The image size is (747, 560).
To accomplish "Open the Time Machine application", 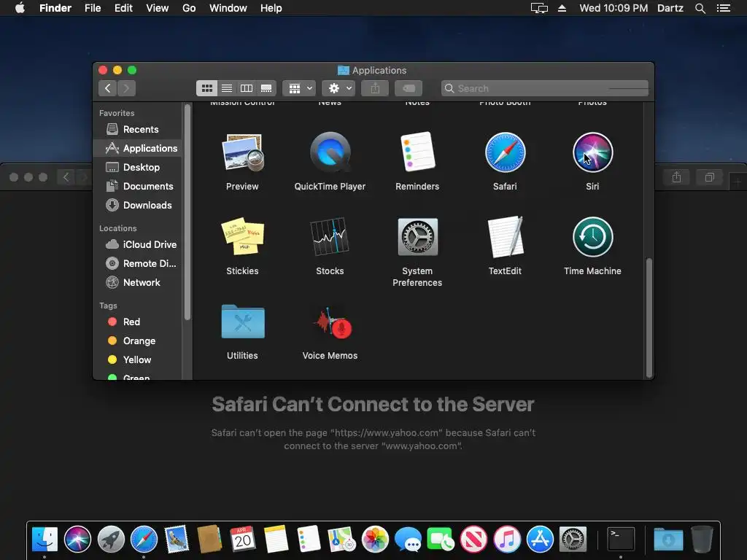I will [592, 237].
